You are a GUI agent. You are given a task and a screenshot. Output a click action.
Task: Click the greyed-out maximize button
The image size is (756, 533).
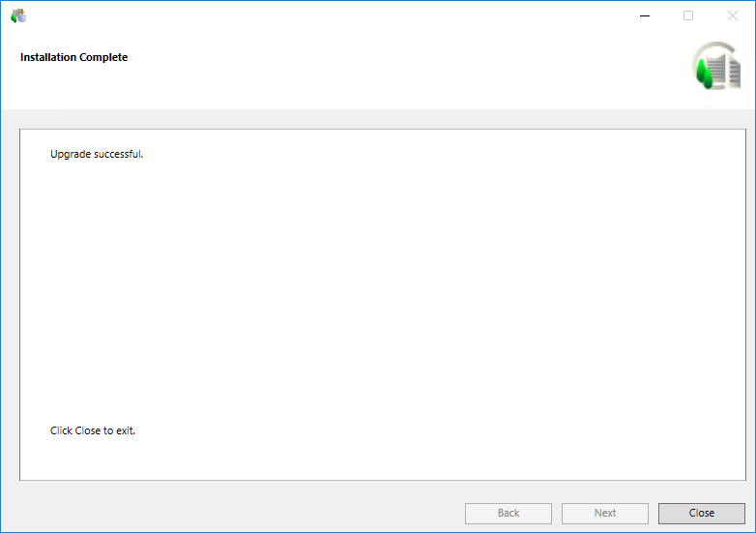coord(688,15)
